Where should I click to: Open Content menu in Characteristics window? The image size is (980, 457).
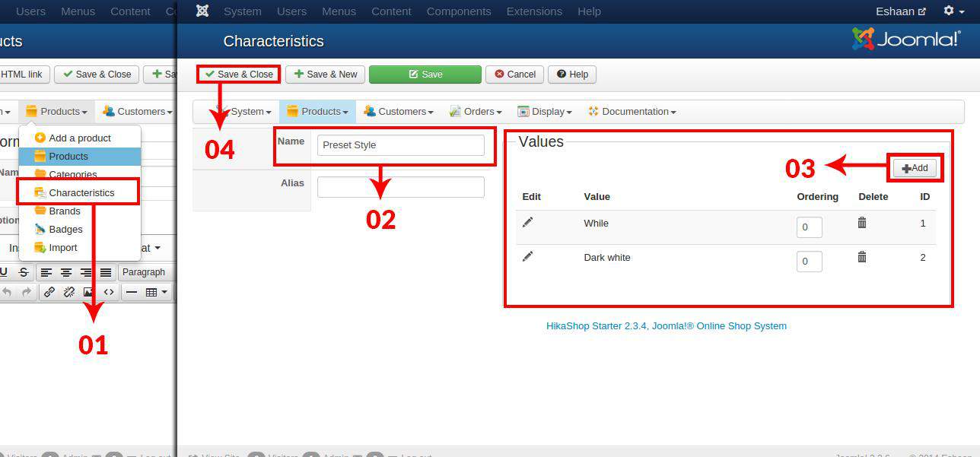tap(391, 11)
